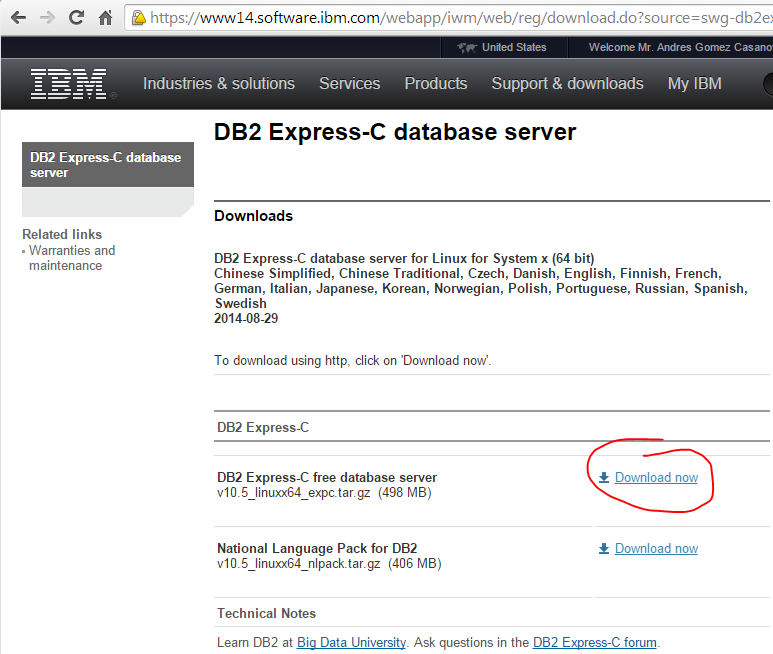773x654 pixels.
Task: Click the v10.5_linuxx64_nlpack.tar.gz file name
Action: tap(299, 564)
